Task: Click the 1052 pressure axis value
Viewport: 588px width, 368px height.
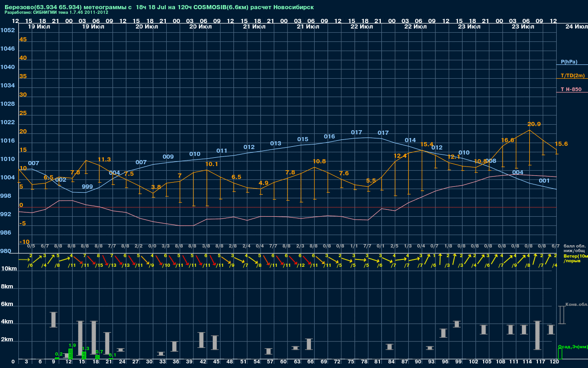Action: tap(8, 30)
